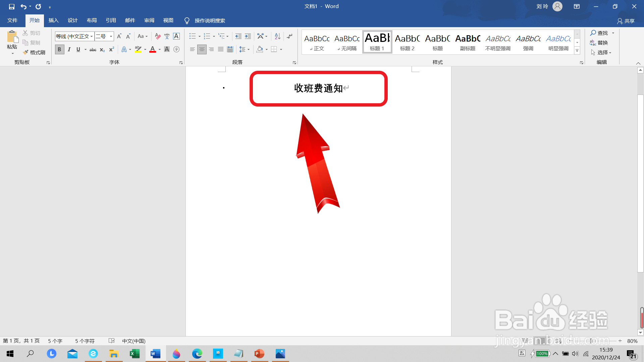Viewport: 644px width, 362px height.
Task: Click the save icon in title bar
Action: coord(12,6)
